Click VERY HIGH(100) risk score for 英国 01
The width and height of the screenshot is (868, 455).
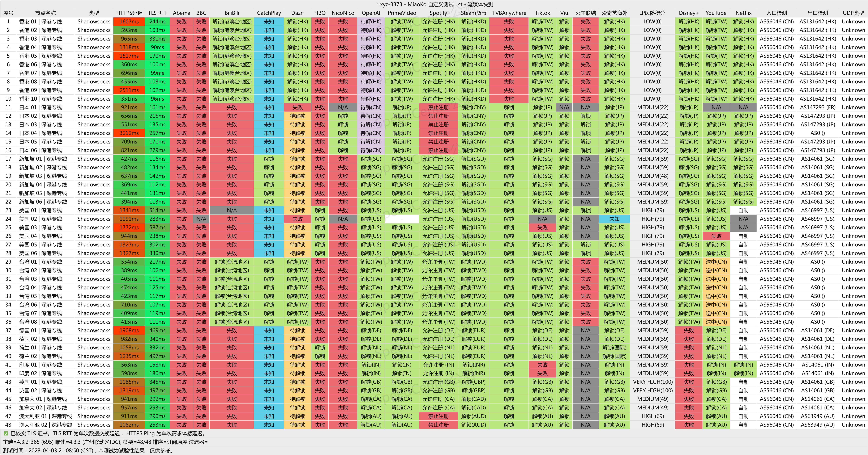point(652,382)
